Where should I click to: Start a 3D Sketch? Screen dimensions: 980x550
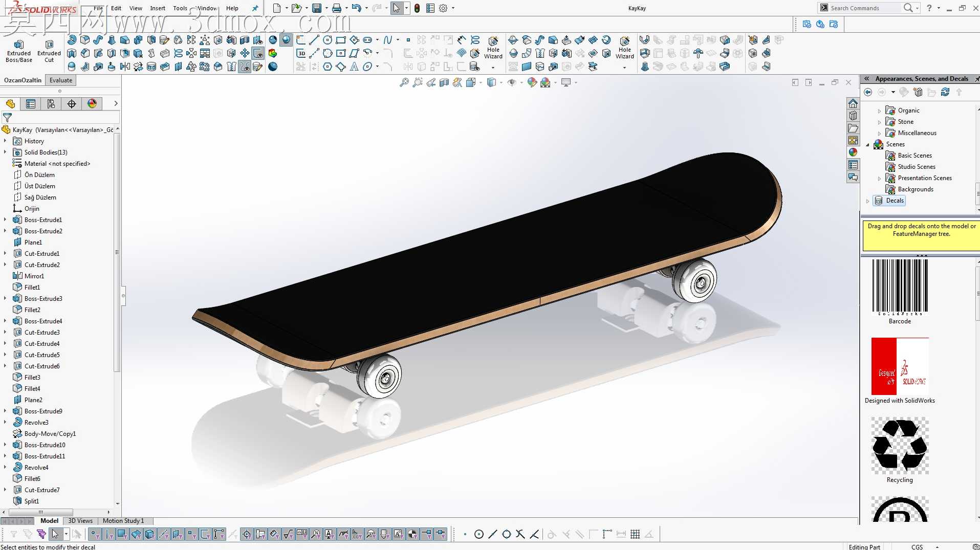301,53
